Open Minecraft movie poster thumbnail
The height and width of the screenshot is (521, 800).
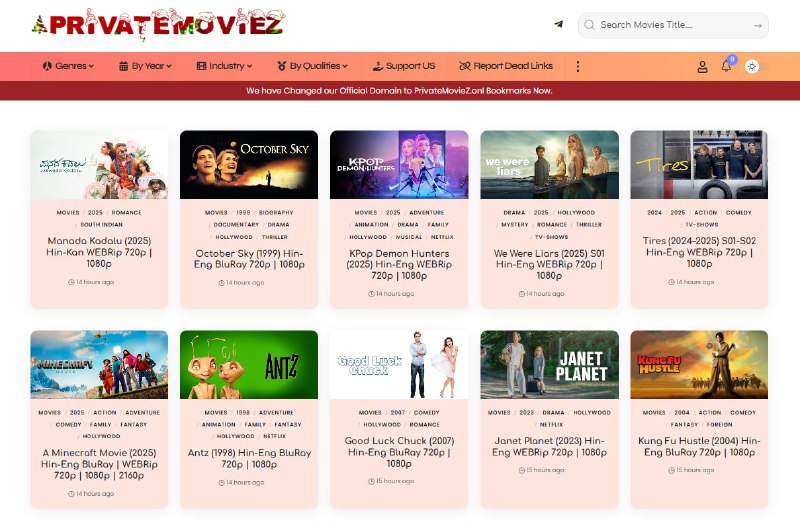tap(99, 364)
